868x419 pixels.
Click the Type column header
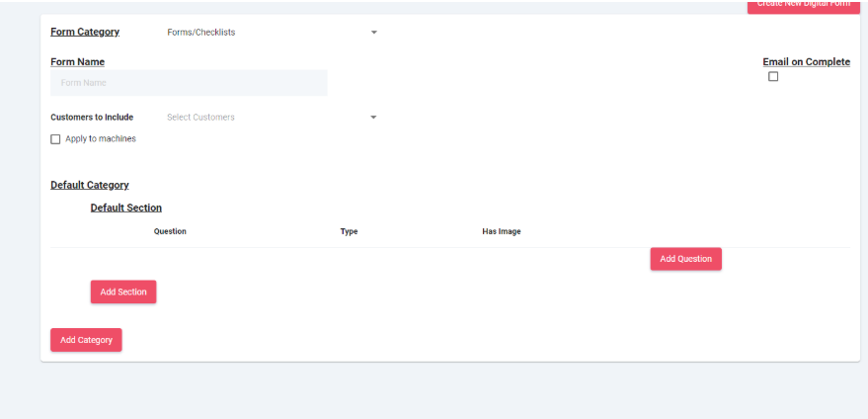coord(349,232)
